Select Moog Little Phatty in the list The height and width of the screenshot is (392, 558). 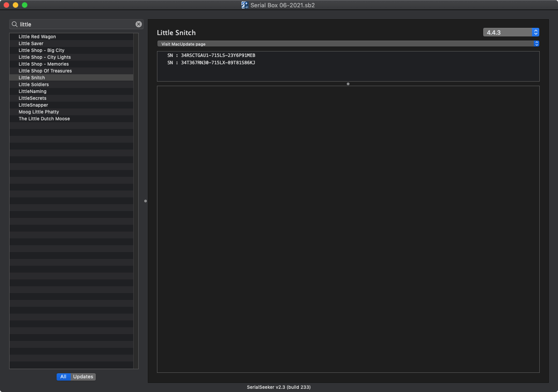coord(39,112)
